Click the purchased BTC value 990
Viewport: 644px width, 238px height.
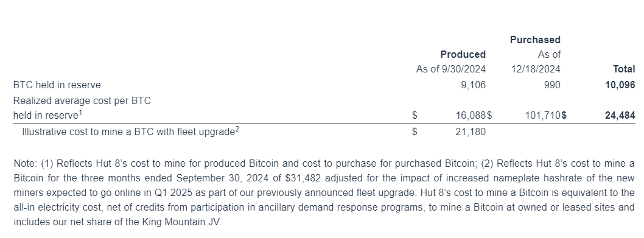(x=552, y=85)
